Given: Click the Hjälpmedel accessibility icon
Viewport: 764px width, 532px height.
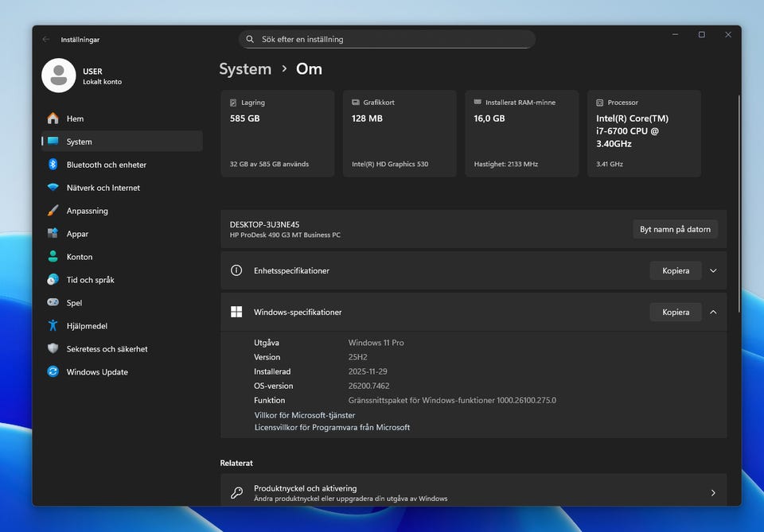Looking at the screenshot, I should click(53, 326).
